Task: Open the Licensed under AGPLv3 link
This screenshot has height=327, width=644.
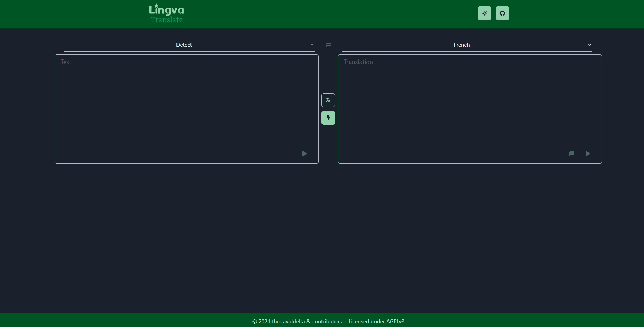Action: (376, 321)
